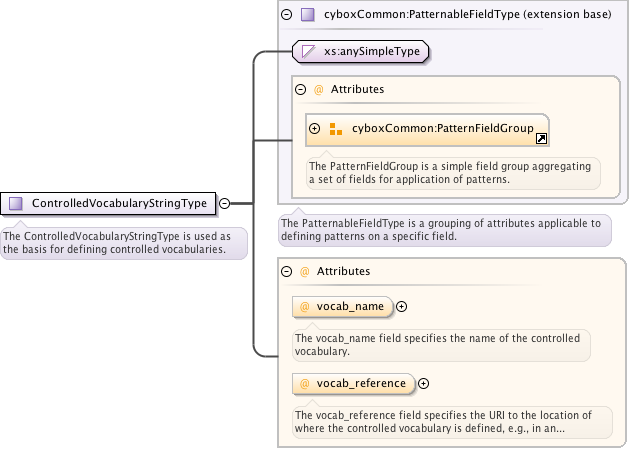Select the ControlledVocabularyStringType label

(x=119, y=203)
